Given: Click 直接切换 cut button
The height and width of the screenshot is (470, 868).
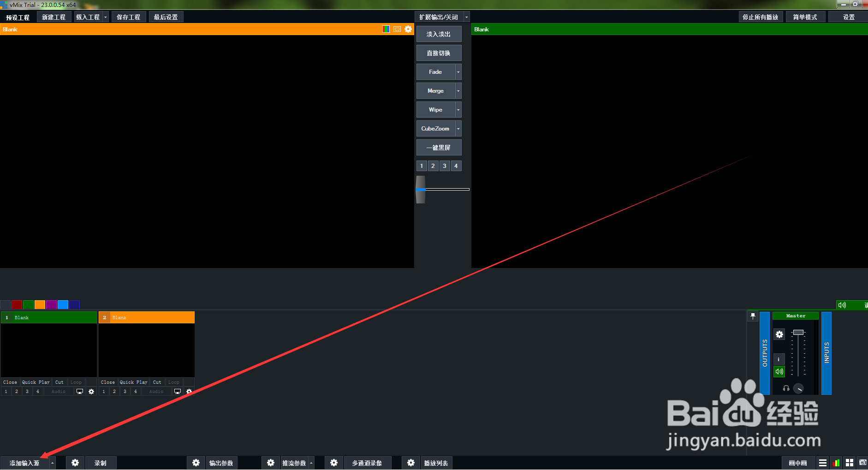Looking at the screenshot, I should click(439, 53).
